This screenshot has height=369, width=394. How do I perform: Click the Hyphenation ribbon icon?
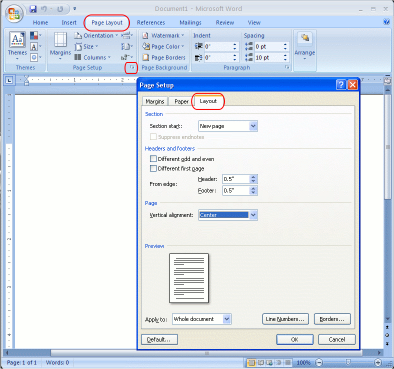coord(127,57)
